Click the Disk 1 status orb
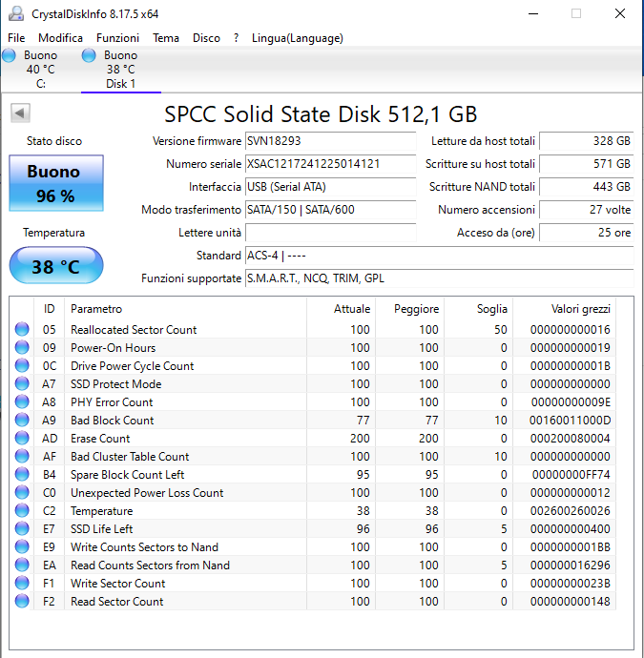Screen dimensions: 644x658 click(89, 56)
